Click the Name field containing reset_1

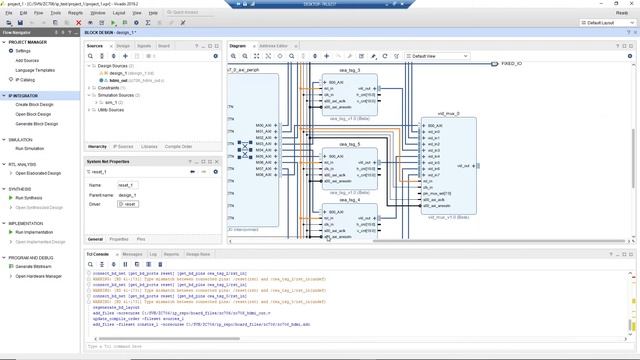click(x=127, y=185)
